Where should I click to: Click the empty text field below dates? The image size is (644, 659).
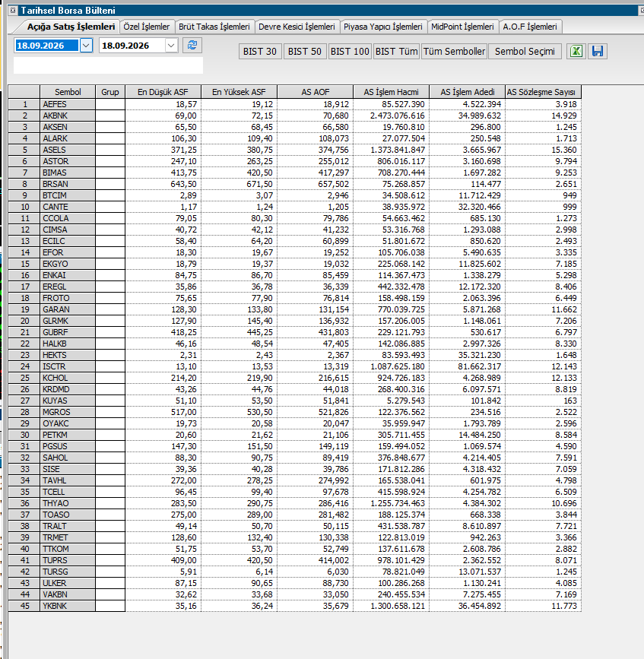108,65
